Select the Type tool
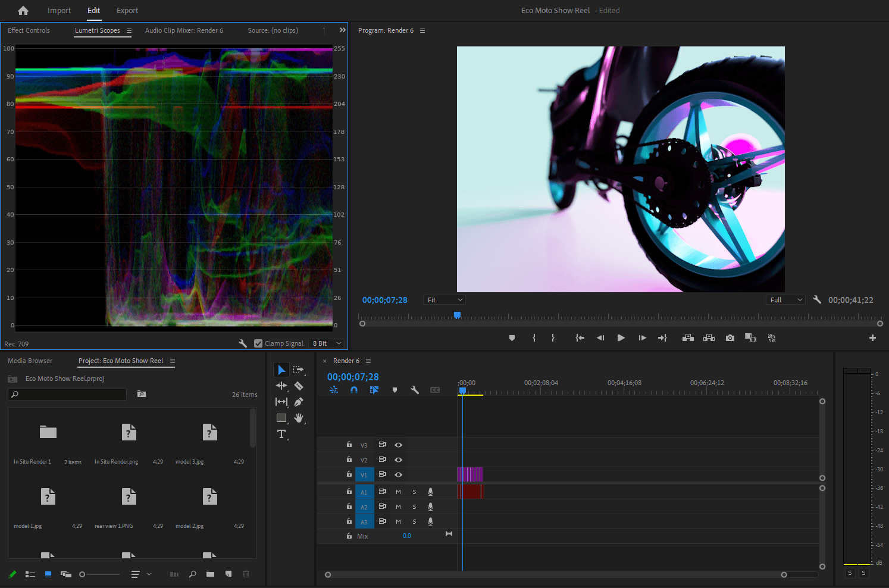The width and height of the screenshot is (889, 588). [x=281, y=434]
